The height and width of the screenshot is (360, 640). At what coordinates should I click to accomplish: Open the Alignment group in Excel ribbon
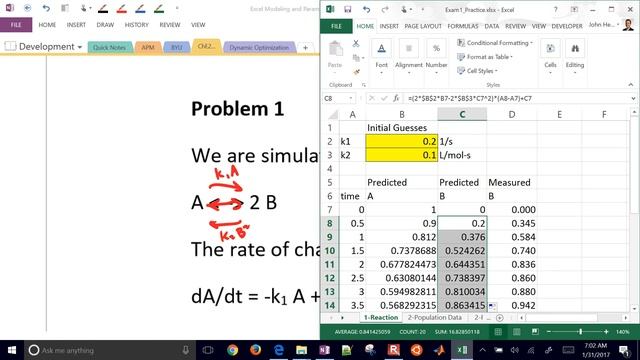[x=409, y=57]
